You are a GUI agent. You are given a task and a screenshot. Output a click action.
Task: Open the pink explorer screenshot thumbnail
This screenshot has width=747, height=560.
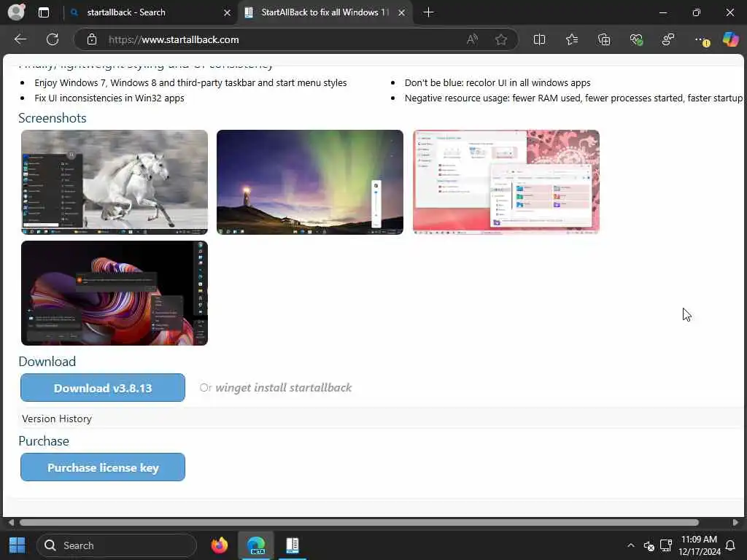click(506, 182)
